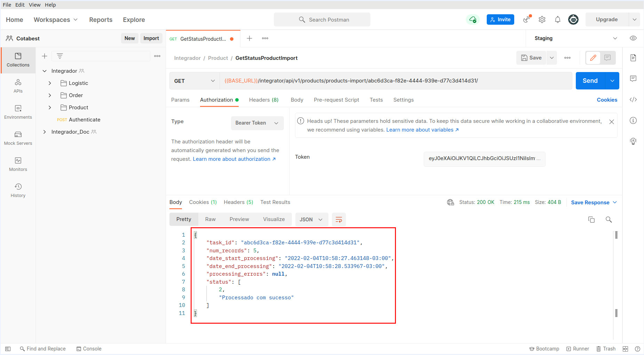Open the Collections sidebar panel

[18, 60]
